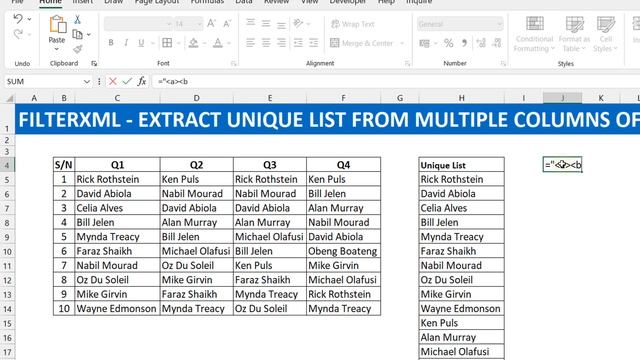Apply the Fill Color bucket
This screenshot has width=640, height=360.
click(193, 42)
